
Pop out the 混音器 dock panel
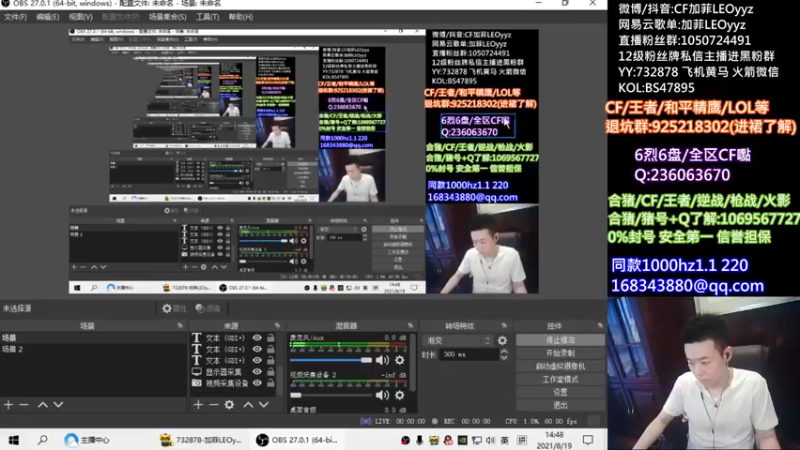tap(411, 326)
